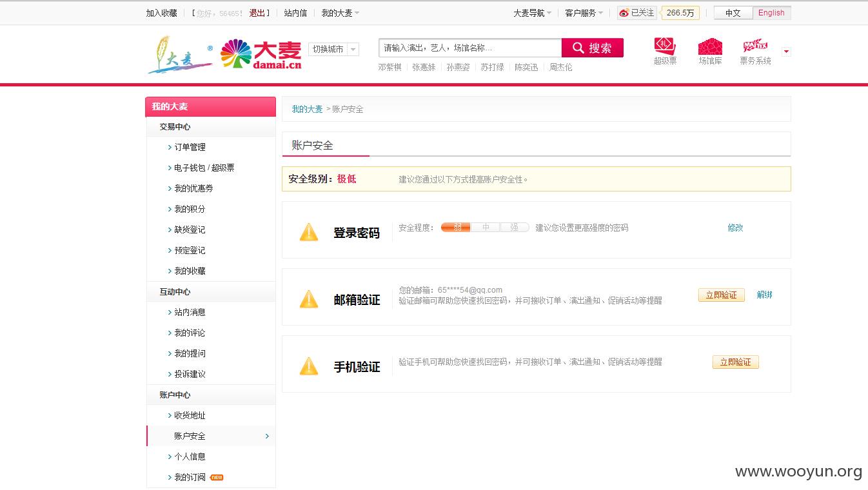Image resolution: width=868 pixels, height=490 pixels.
Task: Search hot keyword 苏打绿
Action: pyautogui.click(x=493, y=67)
